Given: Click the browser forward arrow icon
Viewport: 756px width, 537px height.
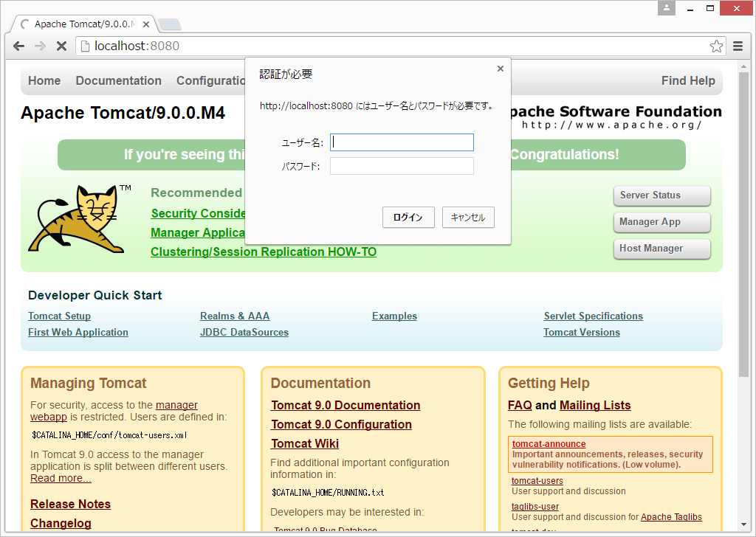Looking at the screenshot, I should [x=40, y=46].
